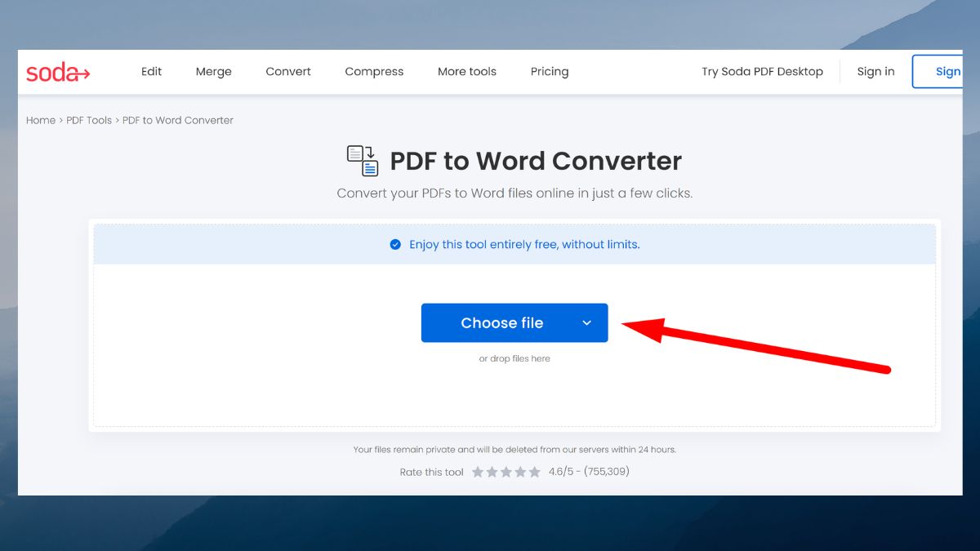Click Try Soda PDF Desktop link
The image size is (980, 551).
[762, 72]
